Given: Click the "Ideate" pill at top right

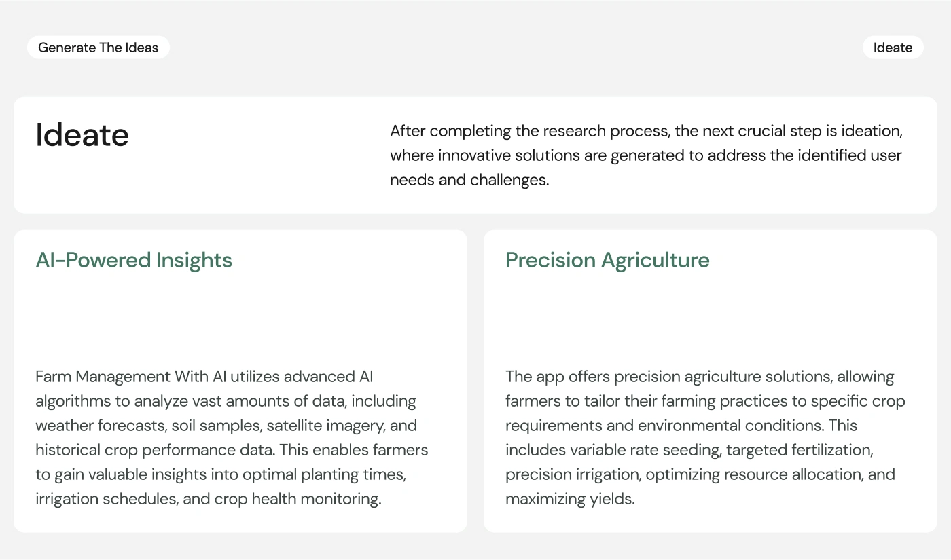Looking at the screenshot, I should click(893, 48).
